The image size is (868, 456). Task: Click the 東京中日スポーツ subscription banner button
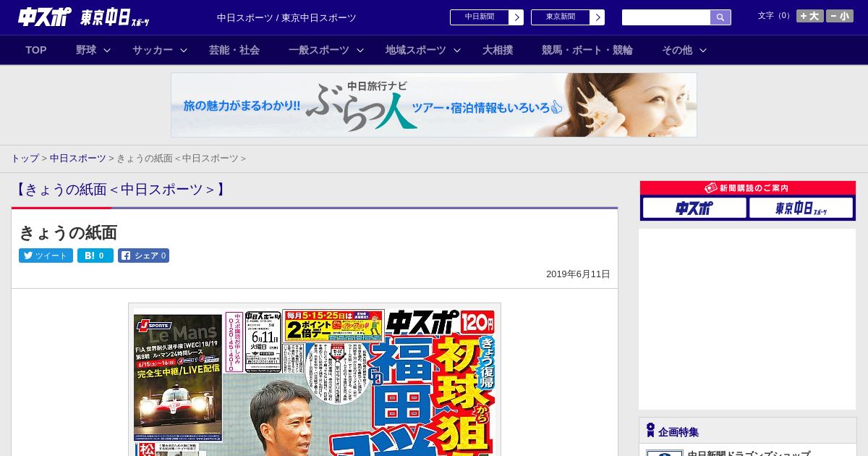(801, 208)
